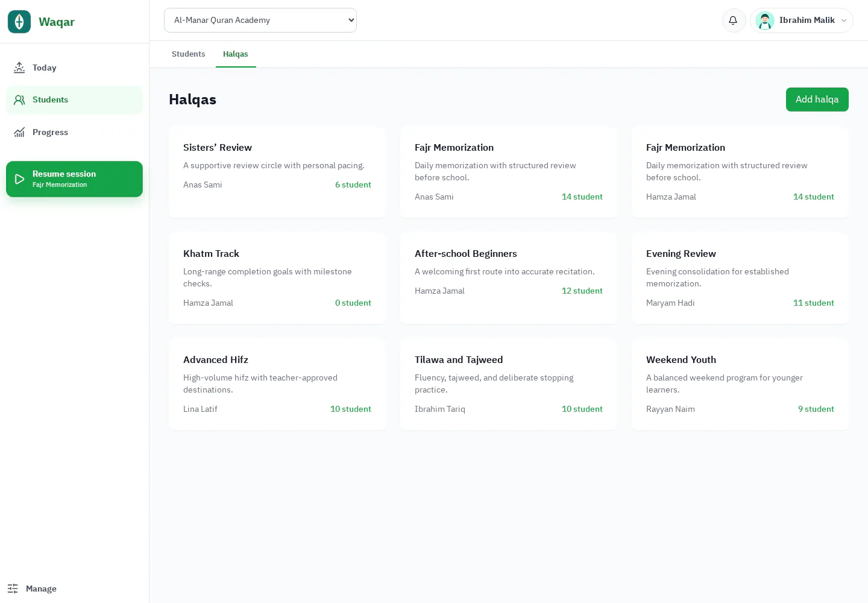Open the Evening Review card title
The width and height of the screenshot is (868, 603).
(x=681, y=253)
